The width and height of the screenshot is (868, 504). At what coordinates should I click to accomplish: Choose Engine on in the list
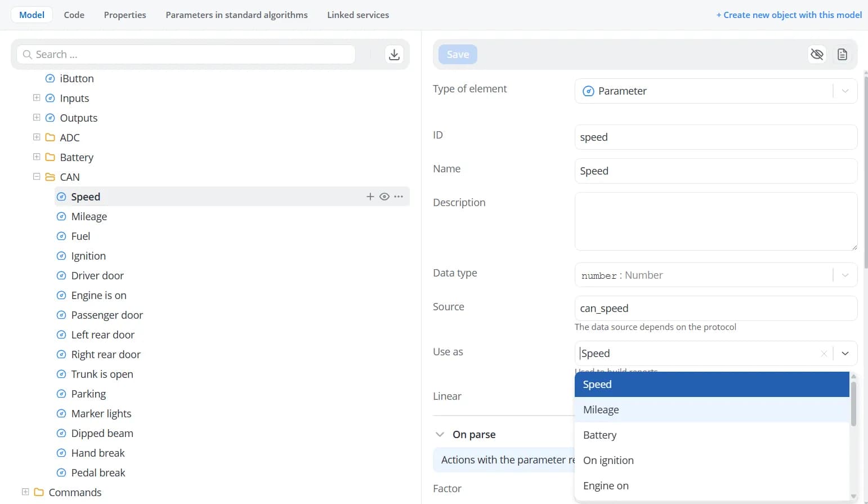(712, 486)
